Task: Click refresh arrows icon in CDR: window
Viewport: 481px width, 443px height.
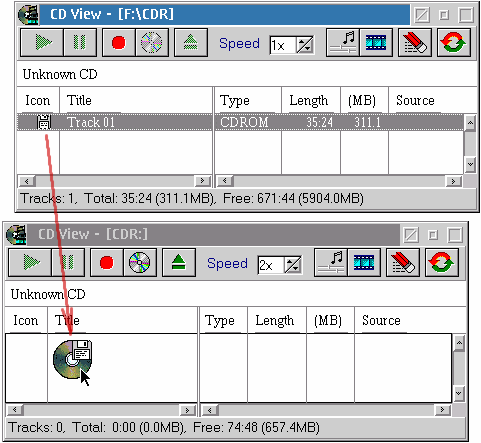Action: click(442, 263)
